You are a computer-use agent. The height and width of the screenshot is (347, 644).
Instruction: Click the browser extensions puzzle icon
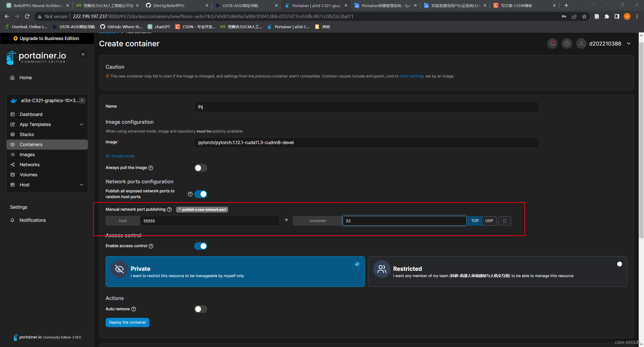[607, 17]
